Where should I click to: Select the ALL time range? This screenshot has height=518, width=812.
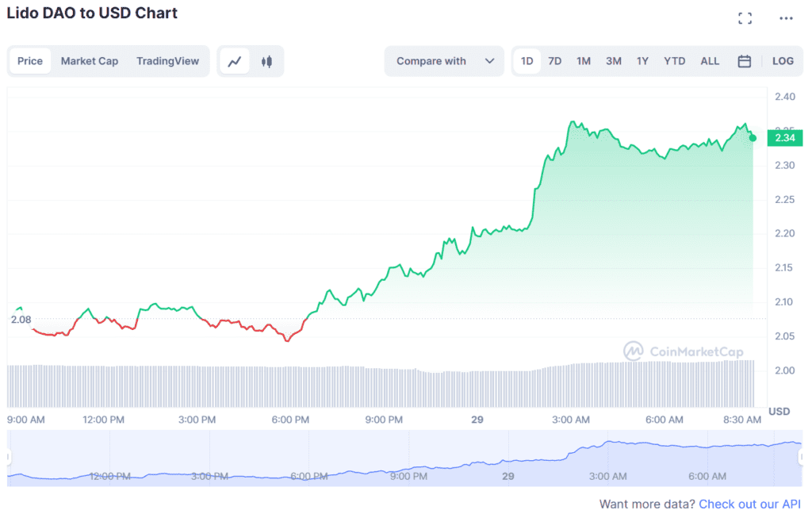(710, 61)
